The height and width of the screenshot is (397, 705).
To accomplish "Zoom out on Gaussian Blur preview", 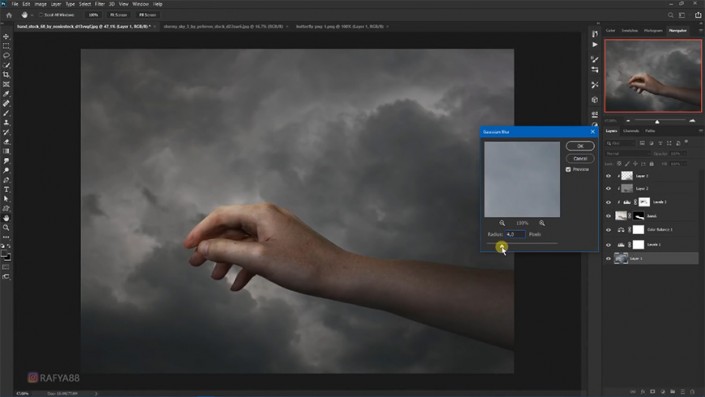I will point(502,223).
